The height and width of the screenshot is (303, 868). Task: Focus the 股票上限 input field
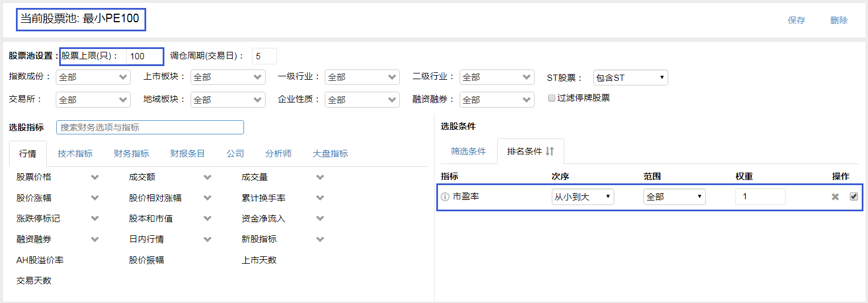coord(144,56)
